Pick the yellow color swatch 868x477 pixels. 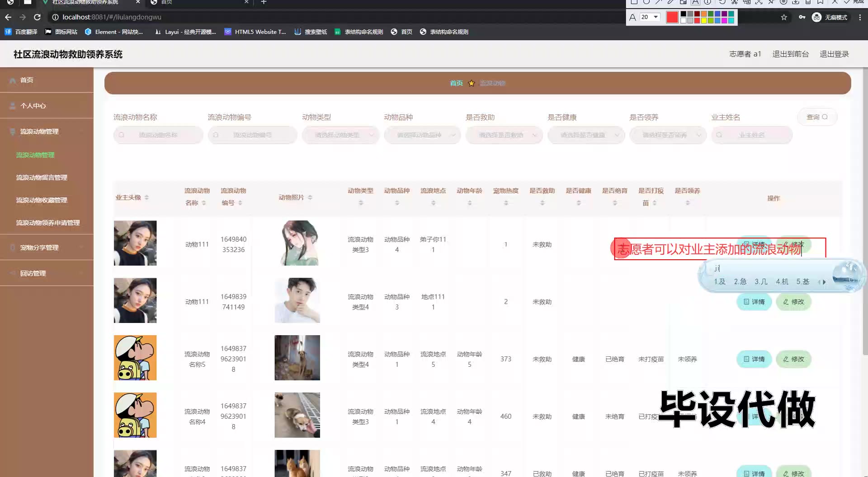(x=704, y=20)
